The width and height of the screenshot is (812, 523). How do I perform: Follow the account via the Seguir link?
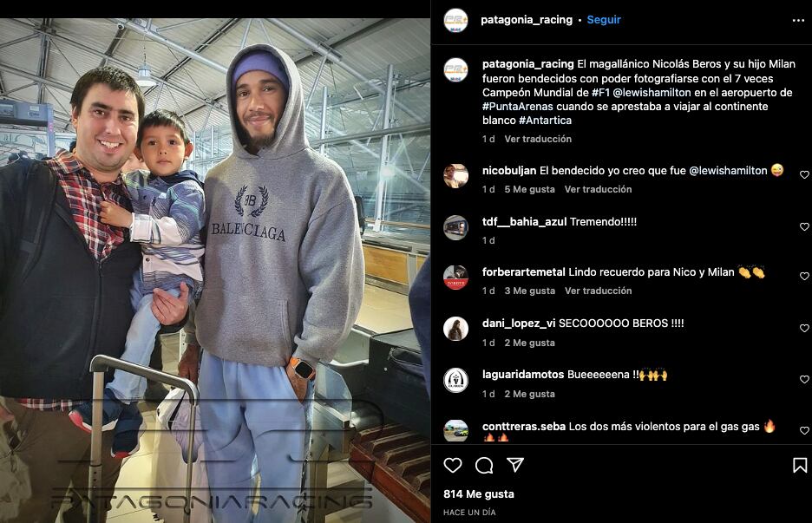(603, 20)
